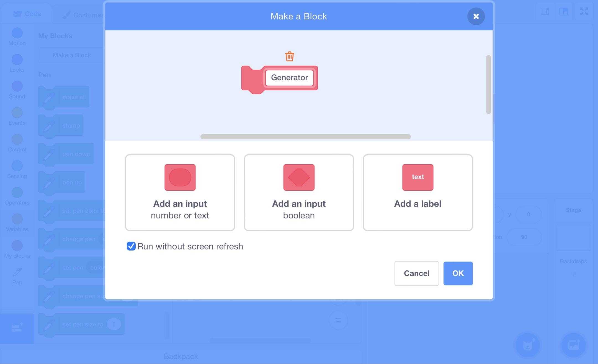Image resolution: width=598 pixels, height=364 pixels.
Task: Select the Control category
Action: click(x=17, y=143)
